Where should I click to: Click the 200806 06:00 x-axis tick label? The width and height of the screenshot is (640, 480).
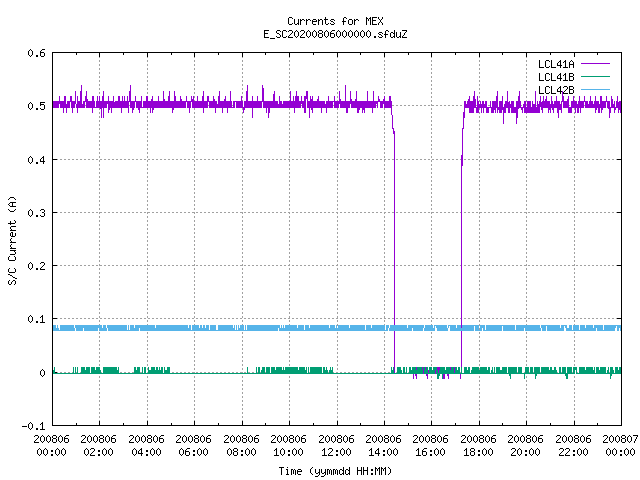click(x=193, y=446)
